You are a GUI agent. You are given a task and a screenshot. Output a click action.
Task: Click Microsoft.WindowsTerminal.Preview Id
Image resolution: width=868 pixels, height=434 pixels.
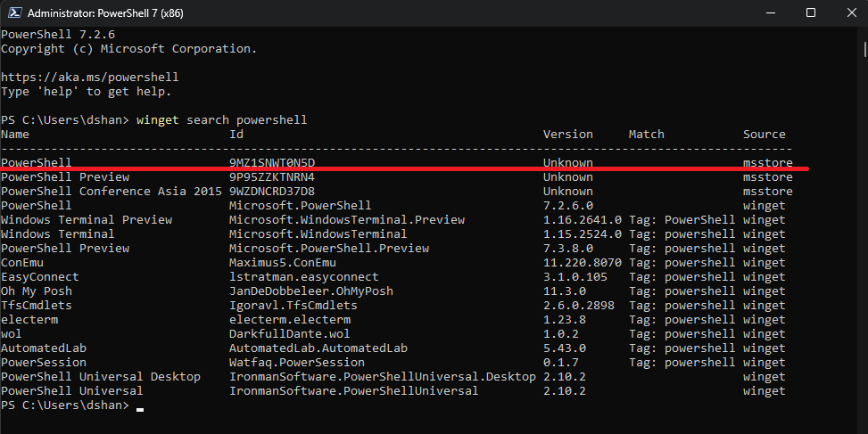347,220
